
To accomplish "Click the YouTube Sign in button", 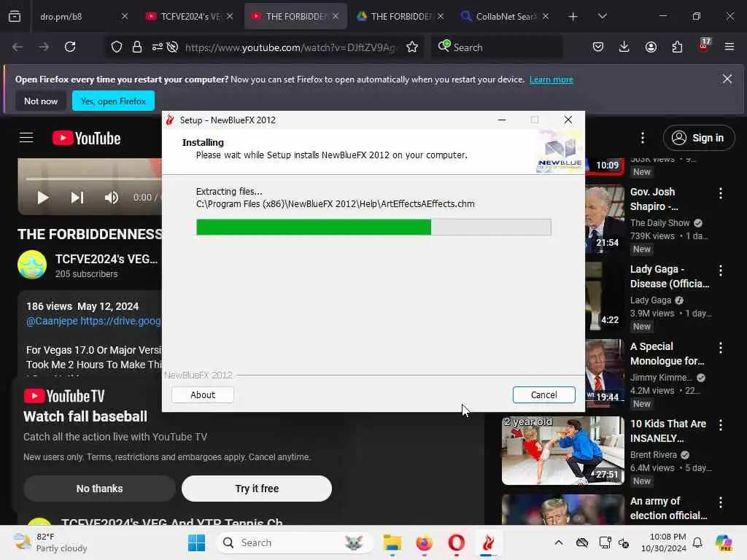I will pos(698,138).
